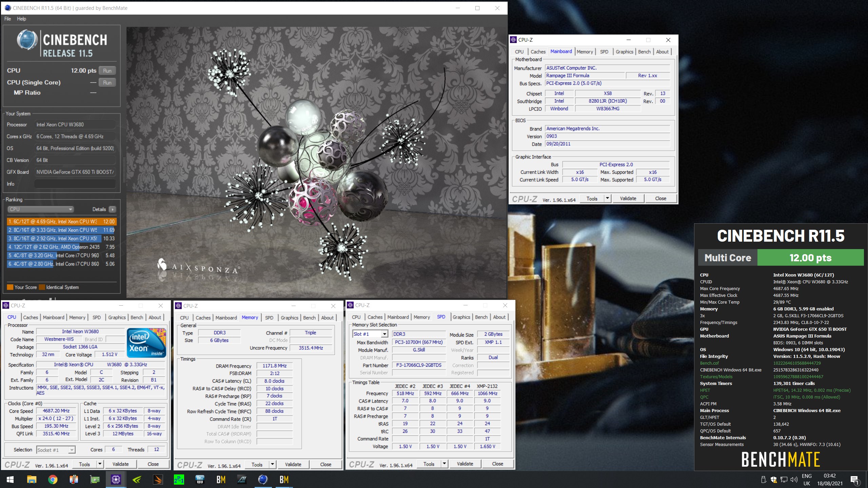This screenshot has width=868, height=488.
Task: Expand Tools dropdown arrow in CPU tab window
Action: (100, 464)
